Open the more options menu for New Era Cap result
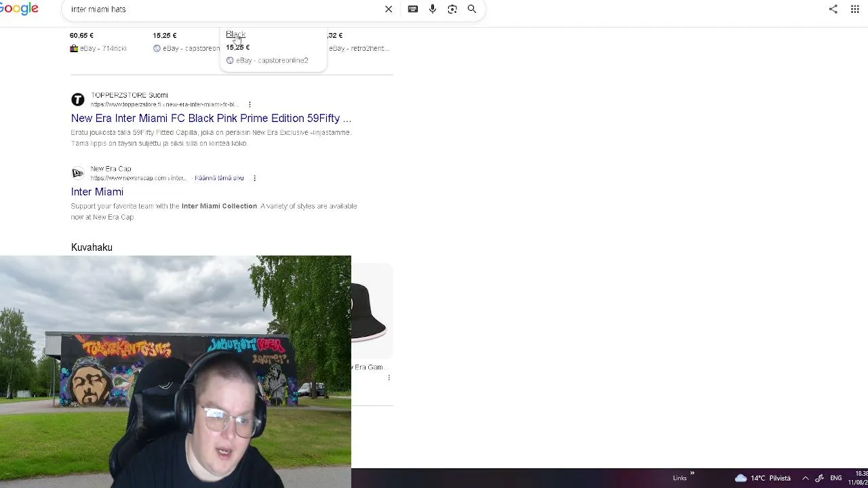Viewport: 868px width, 488px height. (254, 178)
